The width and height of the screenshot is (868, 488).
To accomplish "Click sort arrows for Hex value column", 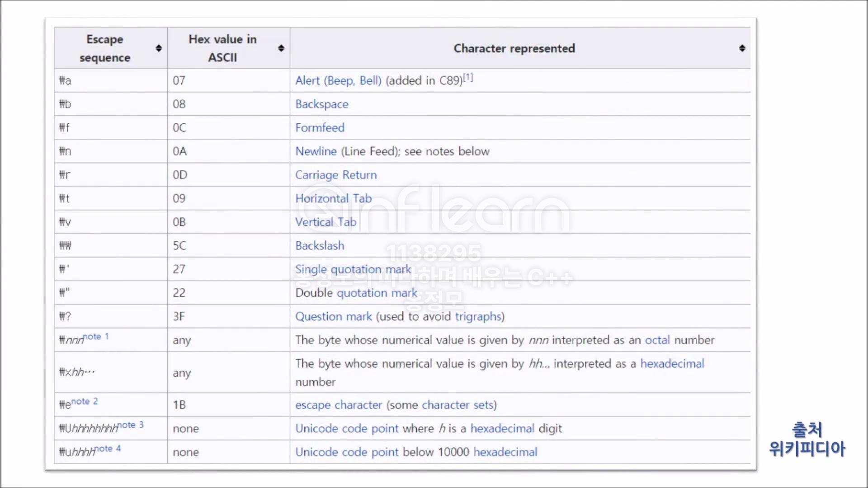I will click(x=281, y=48).
